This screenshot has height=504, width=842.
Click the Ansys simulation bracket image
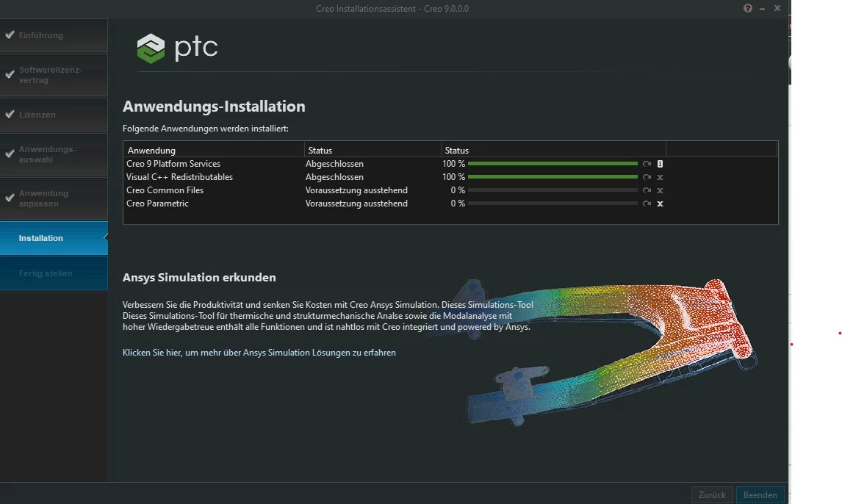pos(596,352)
